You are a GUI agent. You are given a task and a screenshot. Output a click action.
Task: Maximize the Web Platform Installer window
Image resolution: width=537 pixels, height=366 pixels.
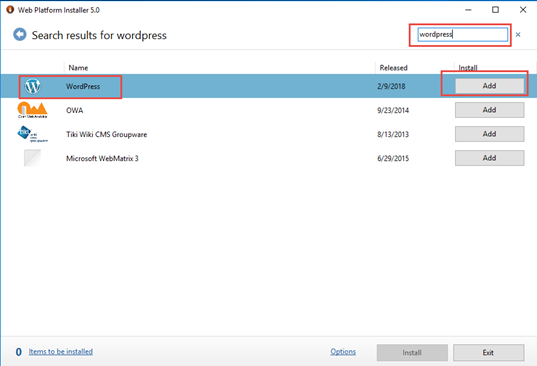pyautogui.click(x=495, y=10)
